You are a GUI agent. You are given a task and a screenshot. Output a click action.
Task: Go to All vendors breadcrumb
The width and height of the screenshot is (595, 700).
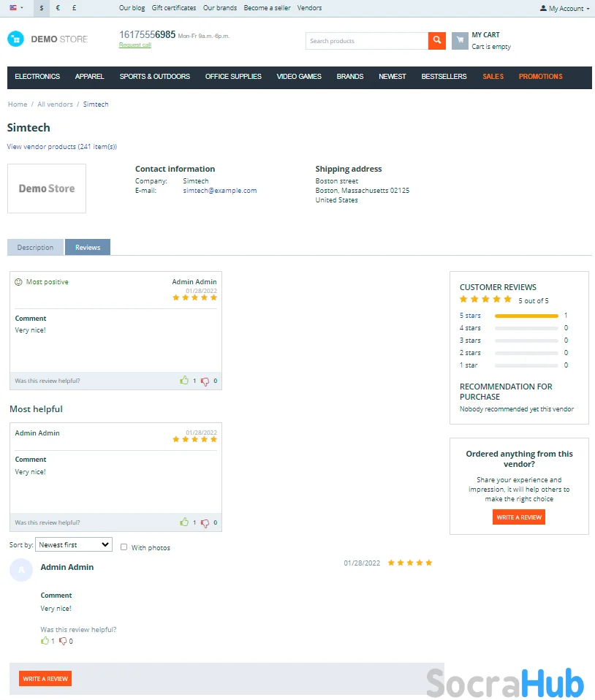55,104
